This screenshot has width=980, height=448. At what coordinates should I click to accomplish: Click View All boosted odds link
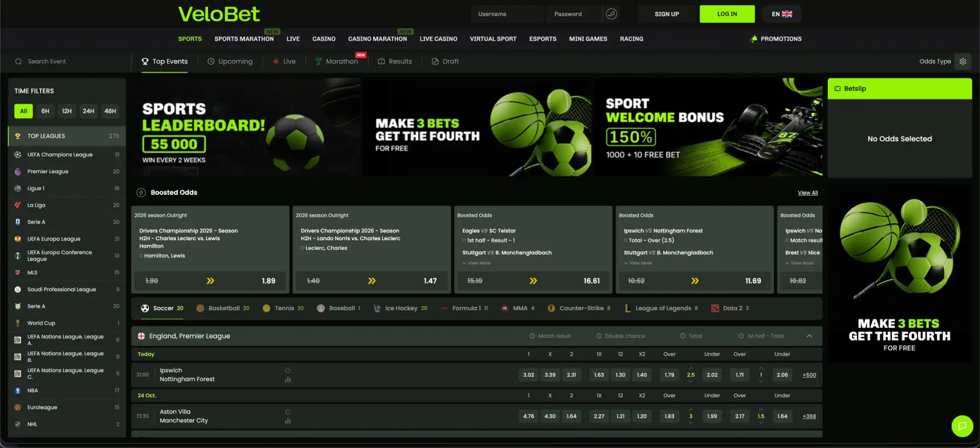tap(807, 193)
